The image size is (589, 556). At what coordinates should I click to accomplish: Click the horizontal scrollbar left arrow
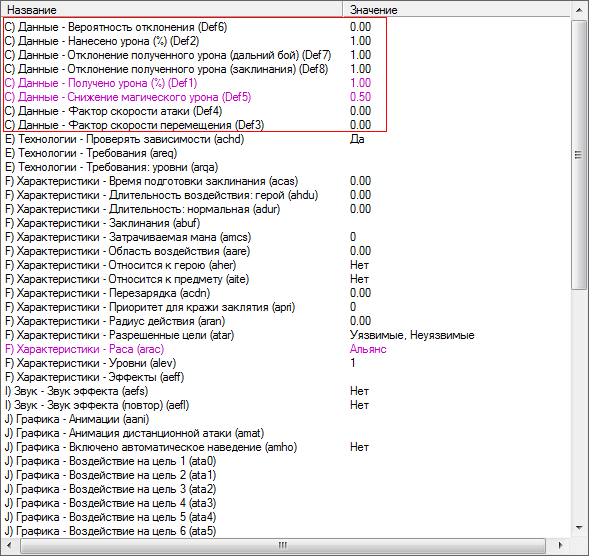(x=9, y=545)
